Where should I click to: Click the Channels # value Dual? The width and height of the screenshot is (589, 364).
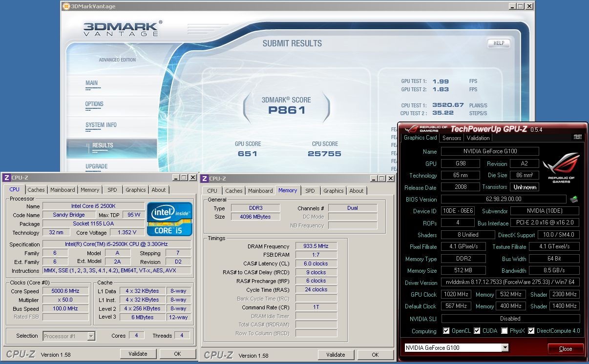coord(352,208)
